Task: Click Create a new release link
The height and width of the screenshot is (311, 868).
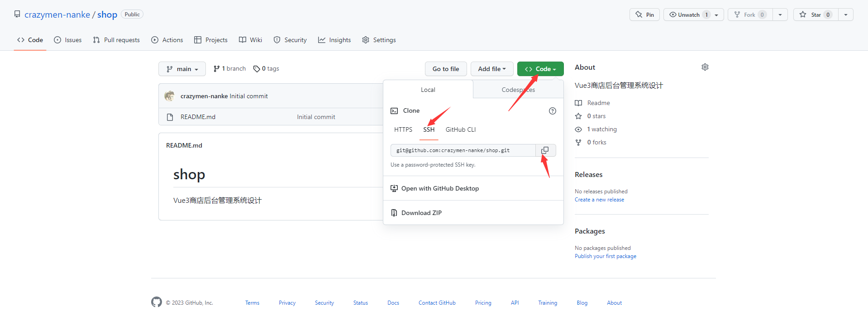Action: point(599,200)
